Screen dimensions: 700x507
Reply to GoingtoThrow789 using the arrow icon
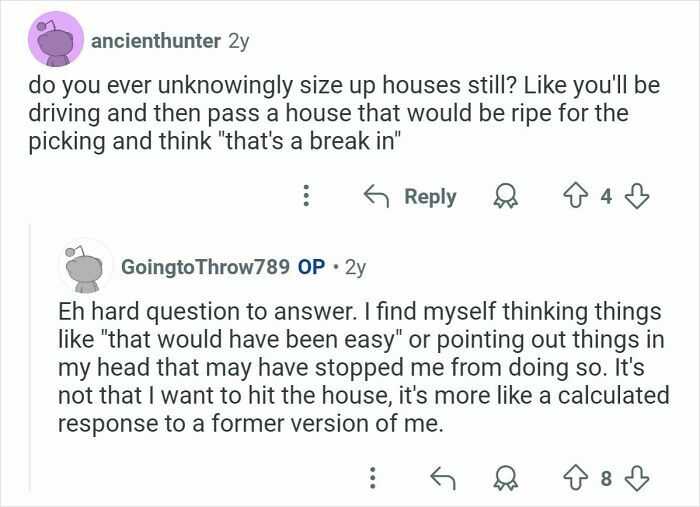coord(443,478)
